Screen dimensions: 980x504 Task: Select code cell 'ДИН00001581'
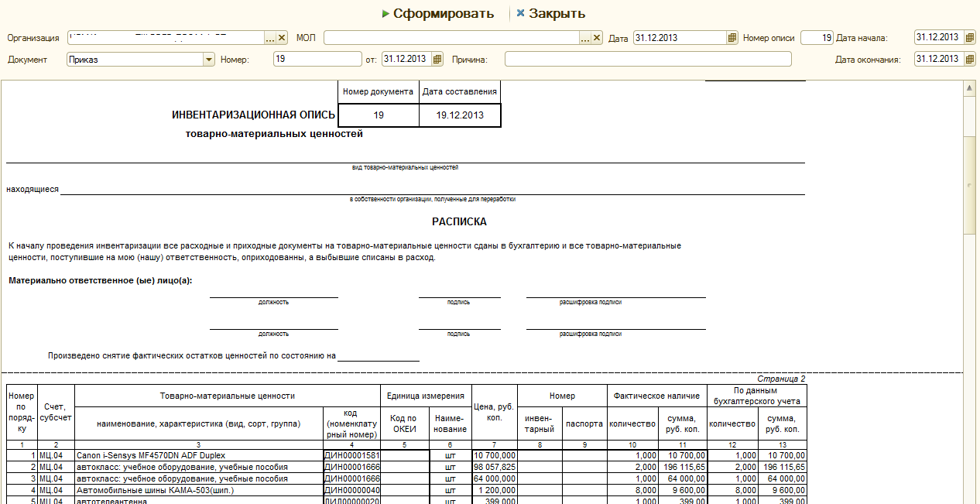351,456
